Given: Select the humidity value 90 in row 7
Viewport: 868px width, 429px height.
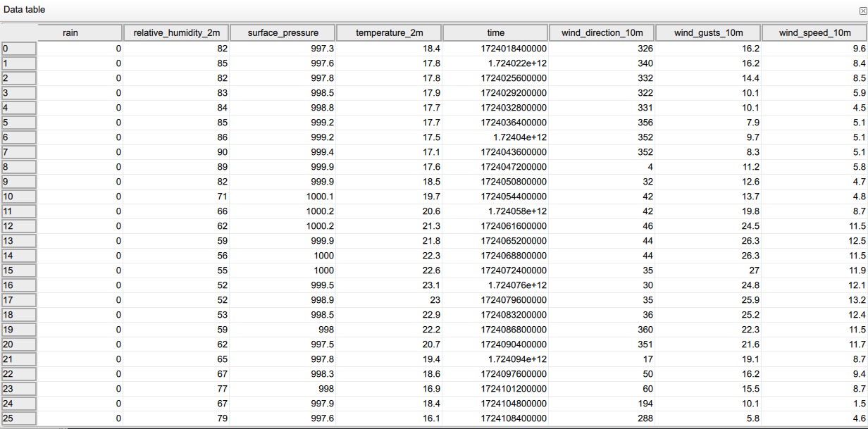Looking at the screenshot, I should pyautogui.click(x=221, y=151).
